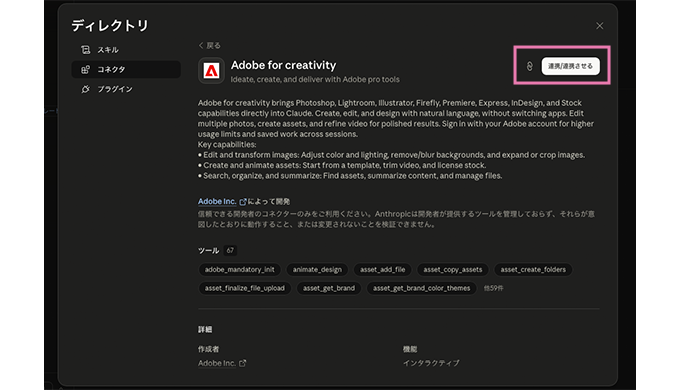Expand the remaining 59 tools
This screenshot has height=390, width=680.
pyautogui.click(x=493, y=288)
